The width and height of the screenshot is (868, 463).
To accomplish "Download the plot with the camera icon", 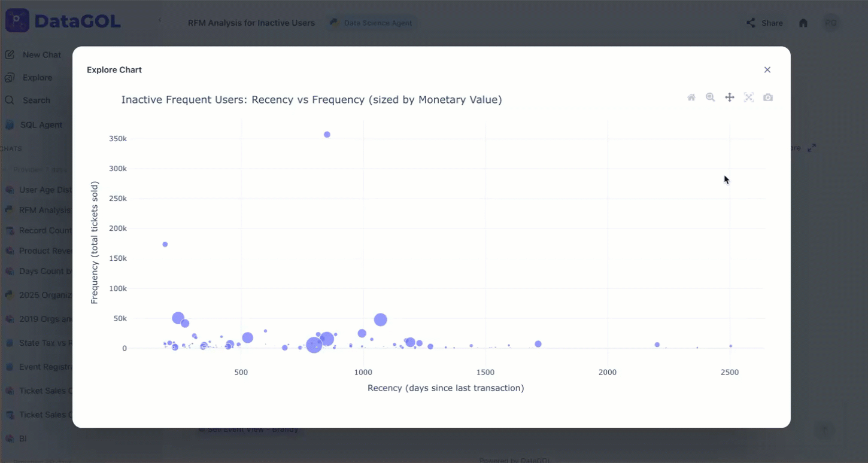I will pyautogui.click(x=768, y=98).
